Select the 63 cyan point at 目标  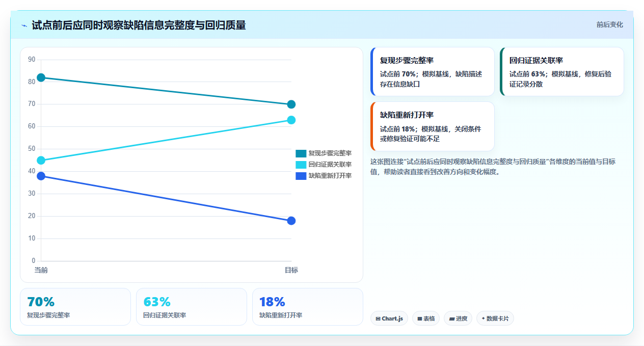point(291,120)
